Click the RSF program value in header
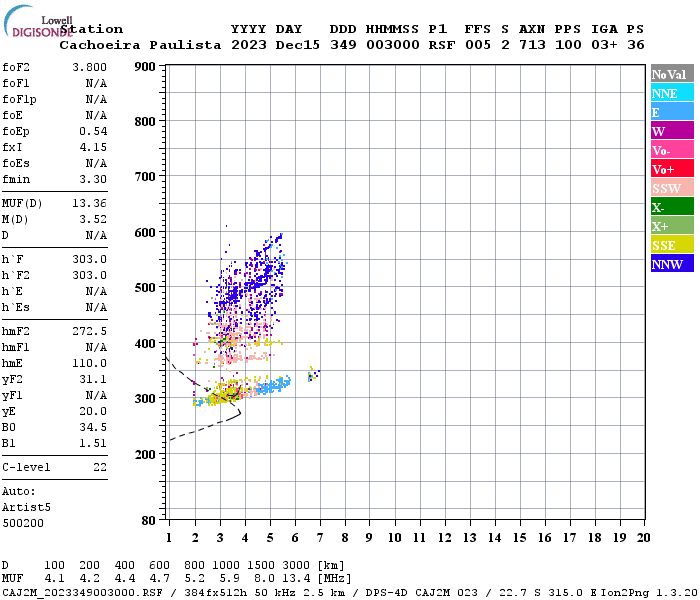The height and width of the screenshot is (600, 700). click(x=442, y=45)
